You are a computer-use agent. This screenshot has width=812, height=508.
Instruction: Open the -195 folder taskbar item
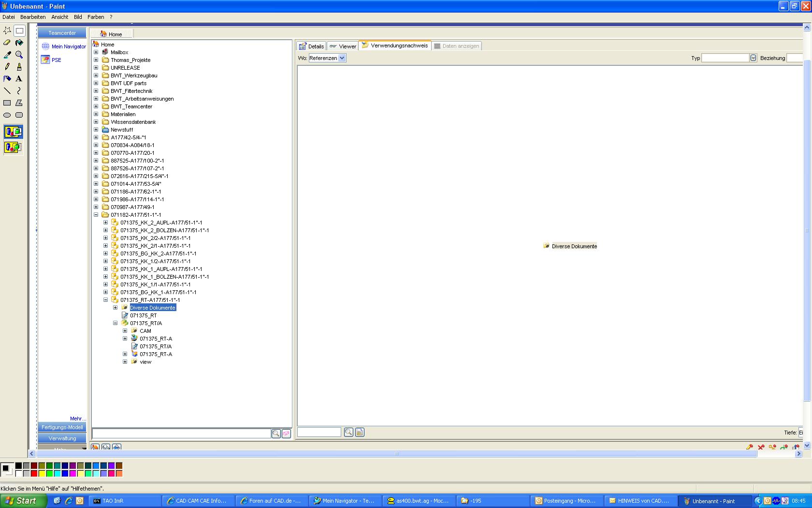coord(493,501)
